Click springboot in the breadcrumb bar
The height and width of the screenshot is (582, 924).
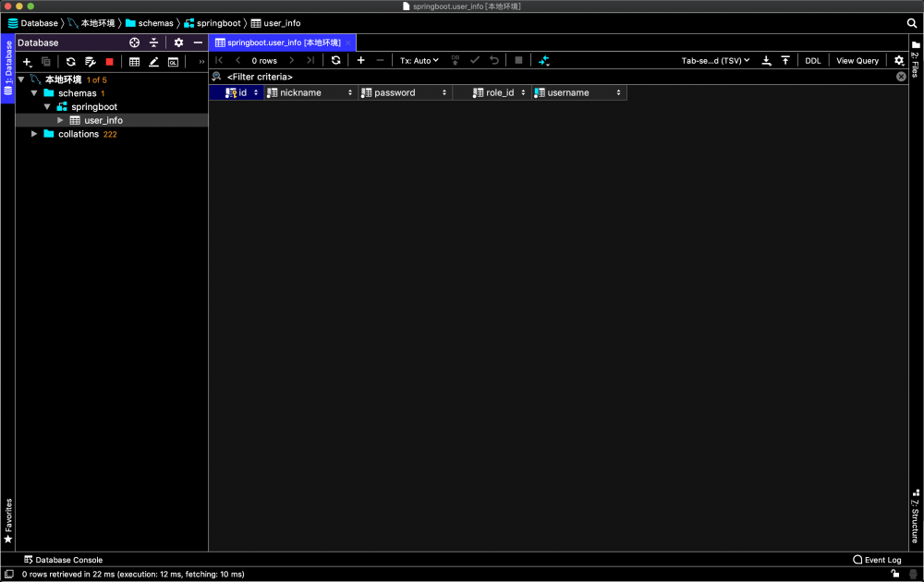click(213, 23)
